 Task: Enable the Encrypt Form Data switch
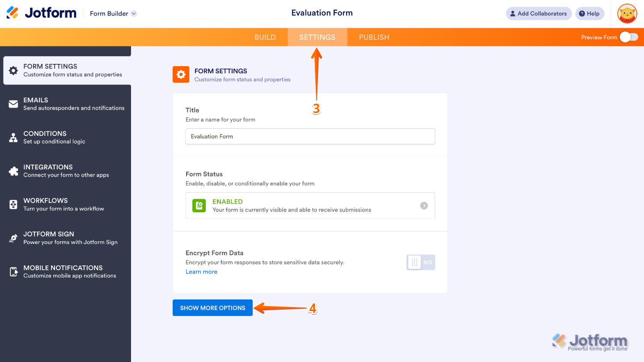pos(420,262)
